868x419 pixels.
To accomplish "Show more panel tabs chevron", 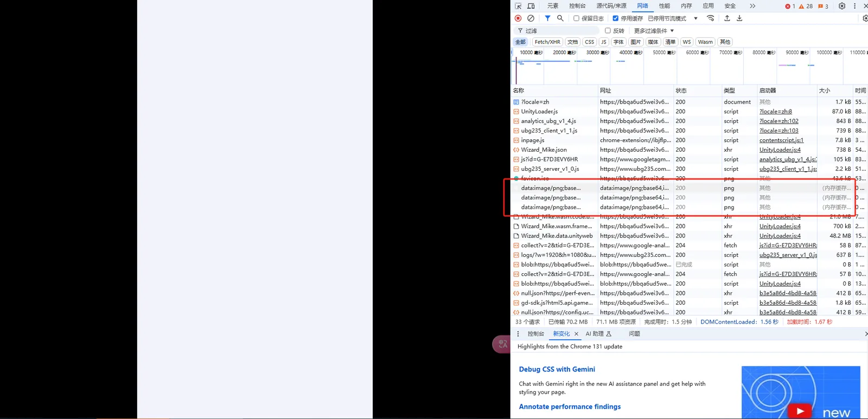I will click(x=752, y=6).
